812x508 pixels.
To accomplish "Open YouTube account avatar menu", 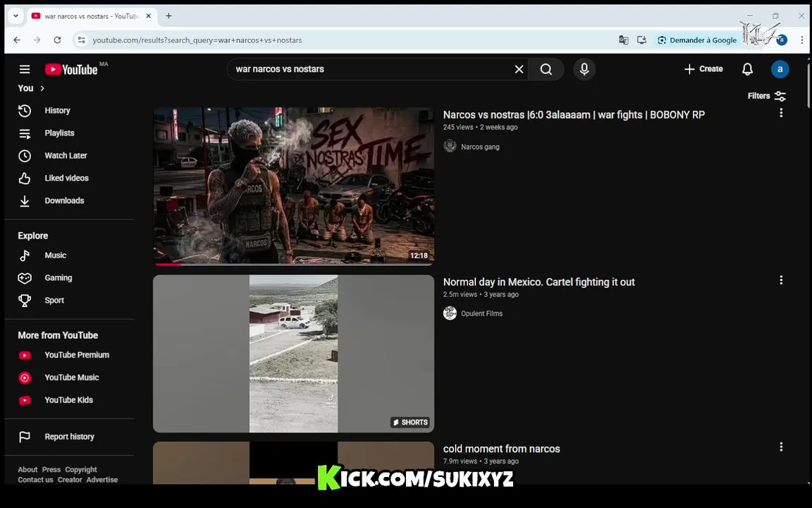I will tap(780, 69).
